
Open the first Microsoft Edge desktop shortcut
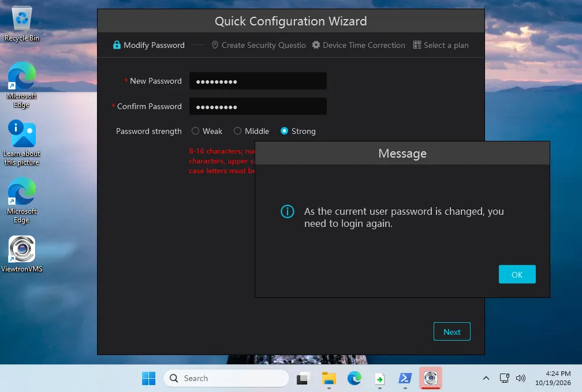[x=22, y=85]
